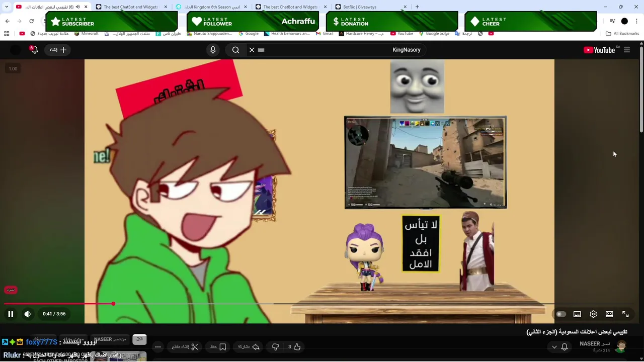
Task: Close the Kingdom 6th Season tab
Action: click(x=246, y=7)
